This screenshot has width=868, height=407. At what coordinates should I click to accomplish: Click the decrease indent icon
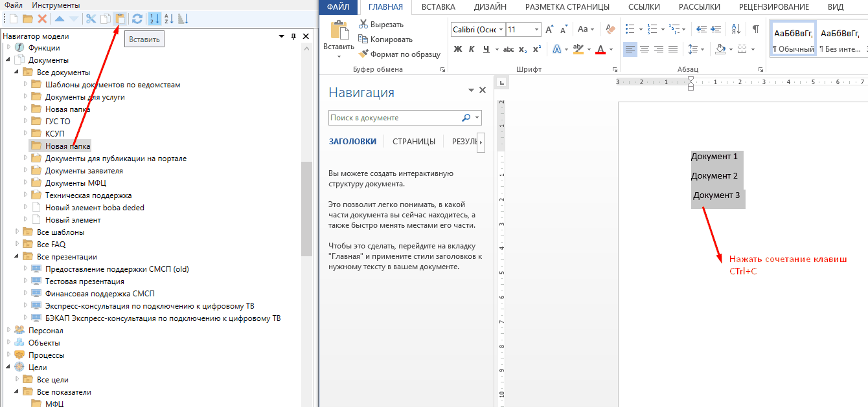(700, 29)
